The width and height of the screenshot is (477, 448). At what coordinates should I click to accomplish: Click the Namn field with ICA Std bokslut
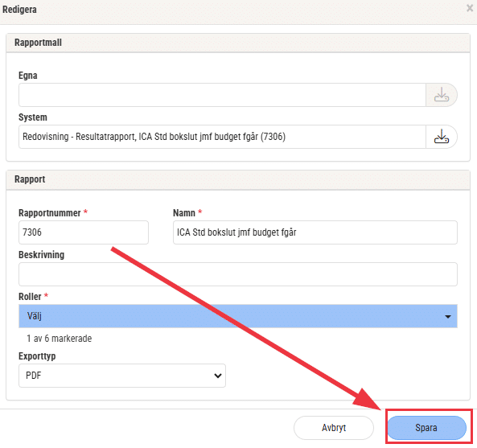point(315,232)
